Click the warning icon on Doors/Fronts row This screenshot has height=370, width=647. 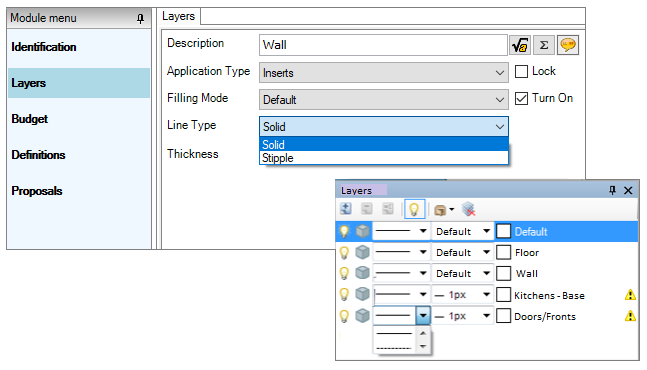click(x=630, y=316)
